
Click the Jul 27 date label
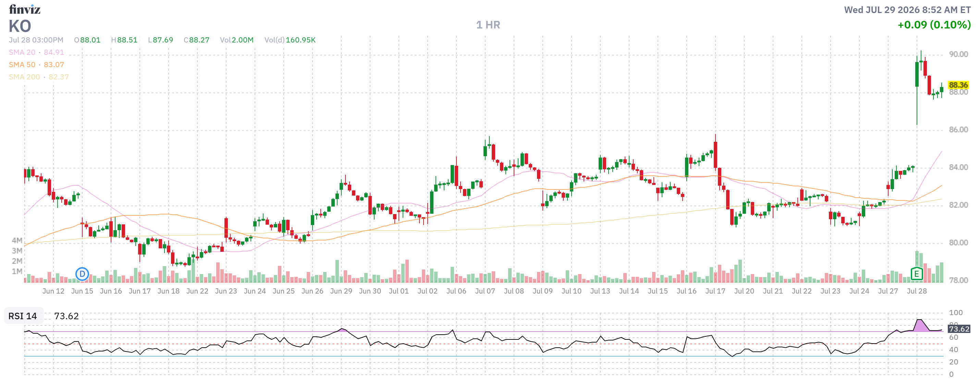coord(888,291)
